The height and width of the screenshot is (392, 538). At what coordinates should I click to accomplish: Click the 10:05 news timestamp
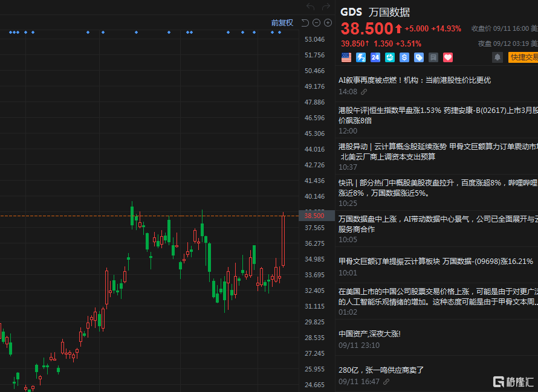coord(348,240)
